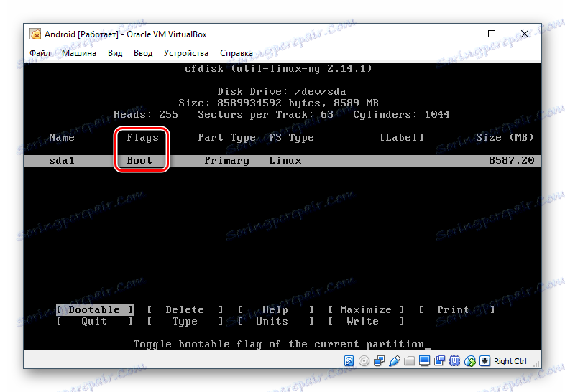The height and width of the screenshot is (392, 565).
Task: Click the sda1 partition name
Action: [62, 161]
